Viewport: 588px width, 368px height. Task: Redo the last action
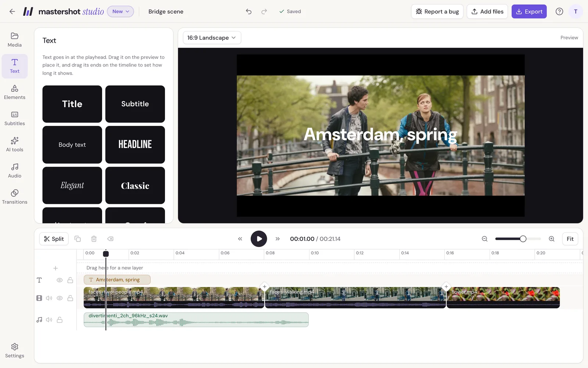click(x=264, y=11)
